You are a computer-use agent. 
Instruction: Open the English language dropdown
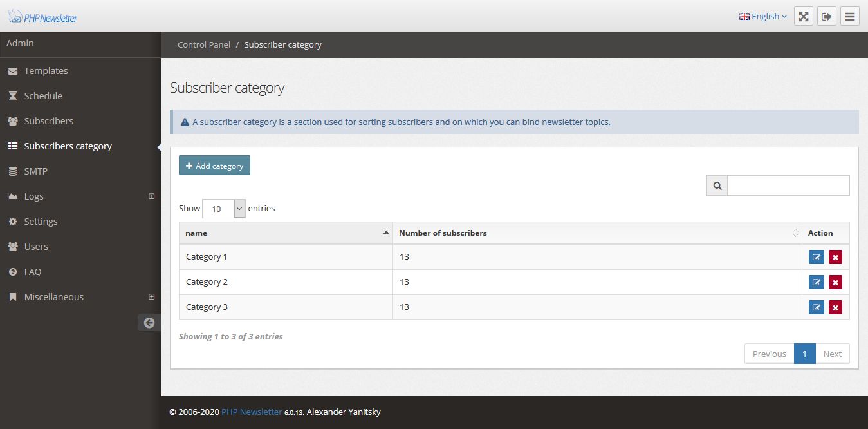(763, 17)
